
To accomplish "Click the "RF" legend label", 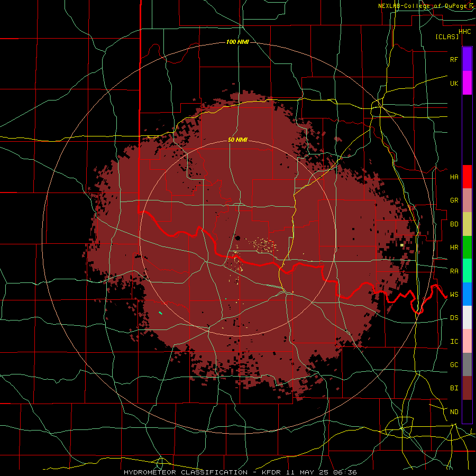I will click(454, 59).
